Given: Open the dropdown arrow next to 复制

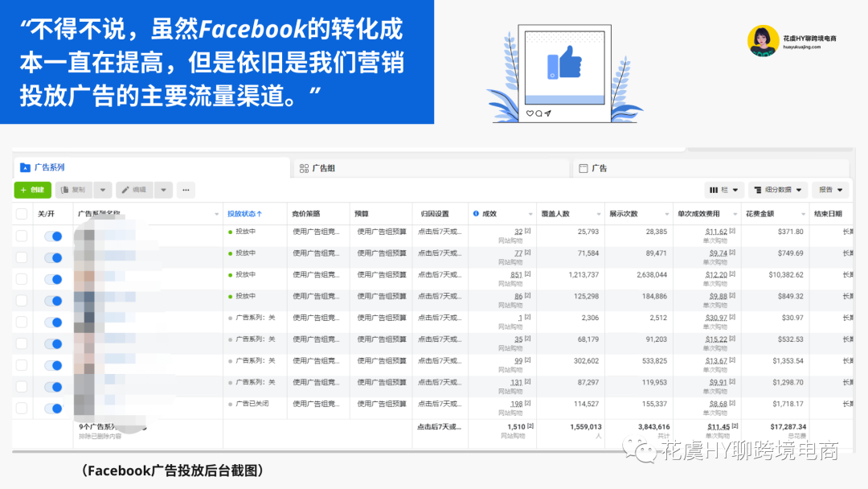Looking at the screenshot, I should [102, 191].
